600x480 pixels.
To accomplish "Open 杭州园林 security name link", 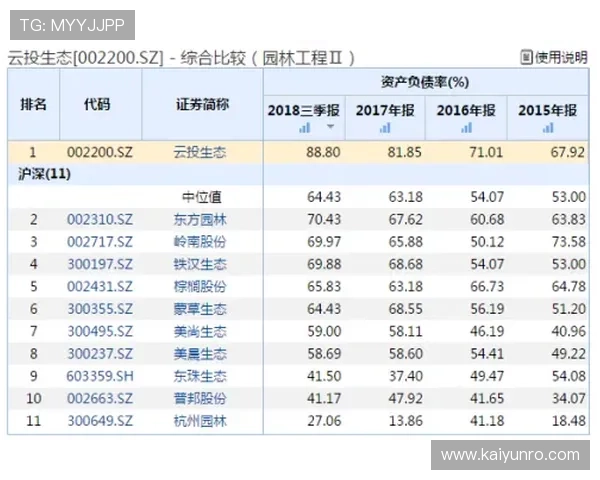I will (x=200, y=421).
